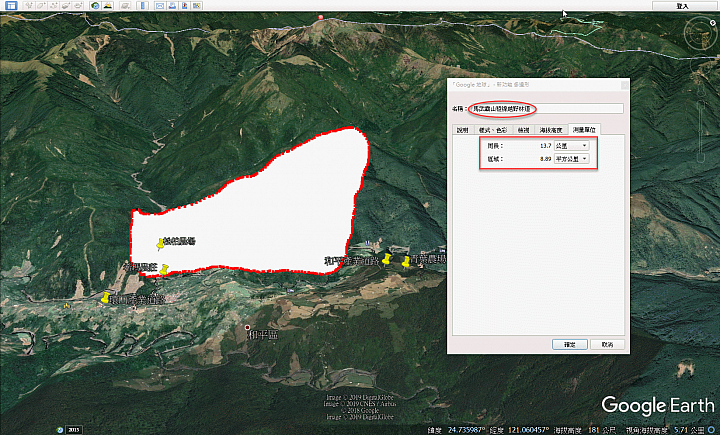This screenshot has height=435, width=720.
Task: Open the 周長 unit dropdown showing 公里
Action: click(571, 146)
